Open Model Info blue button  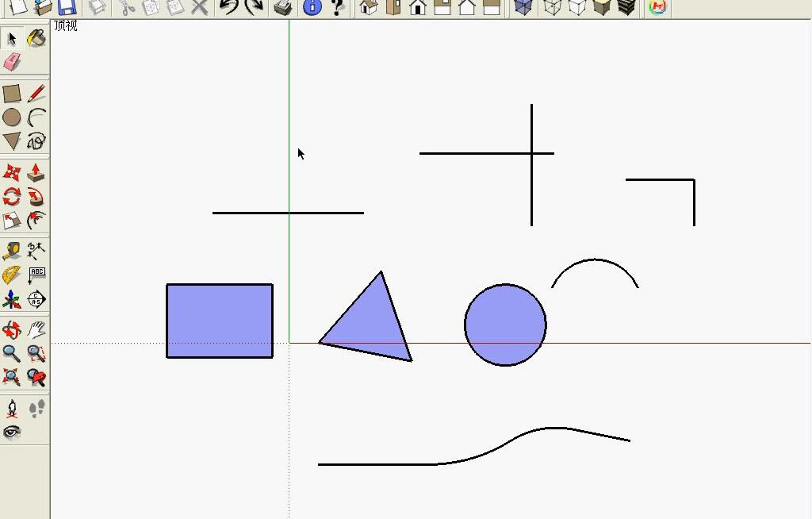312,8
